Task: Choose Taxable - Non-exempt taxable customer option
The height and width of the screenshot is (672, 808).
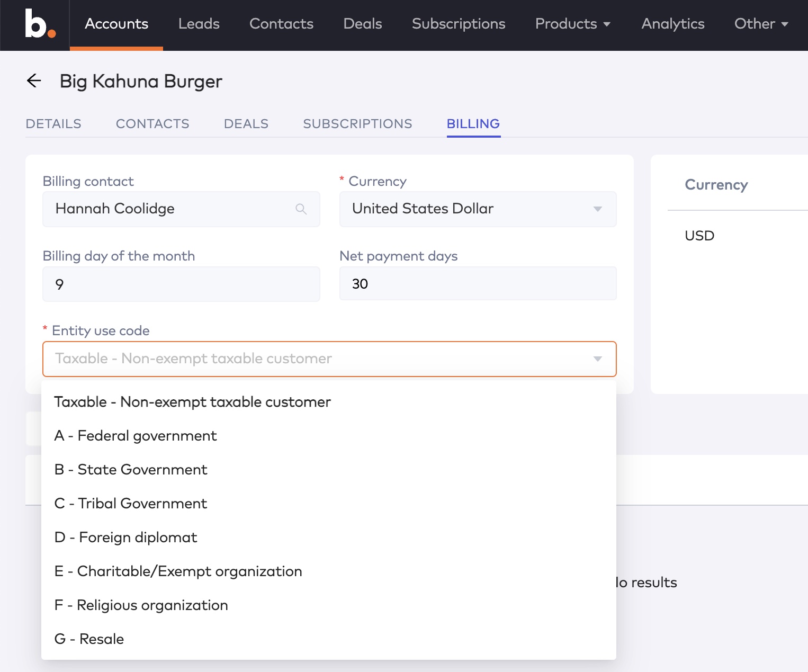Action: pyautogui.click(x=329, y=402)
